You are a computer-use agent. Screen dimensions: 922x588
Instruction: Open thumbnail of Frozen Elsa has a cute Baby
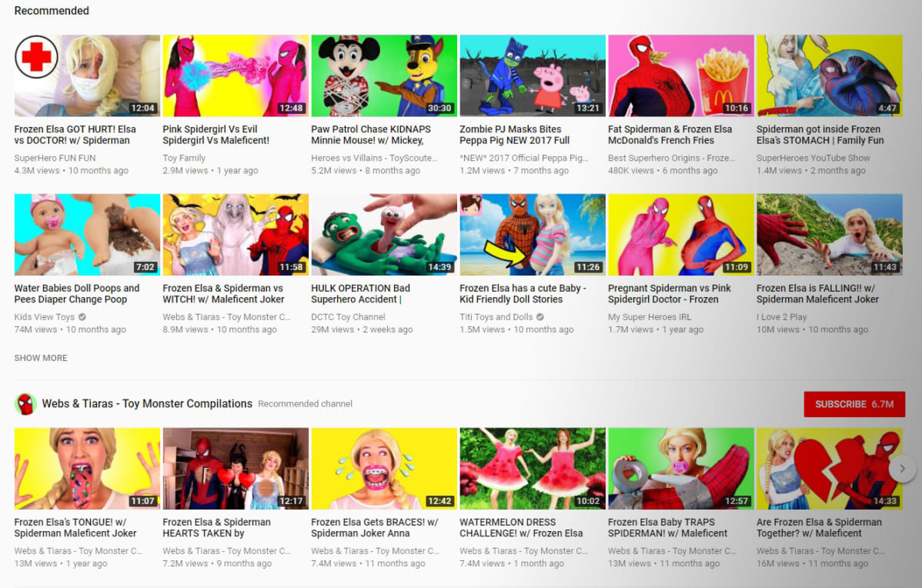[532, 235]
